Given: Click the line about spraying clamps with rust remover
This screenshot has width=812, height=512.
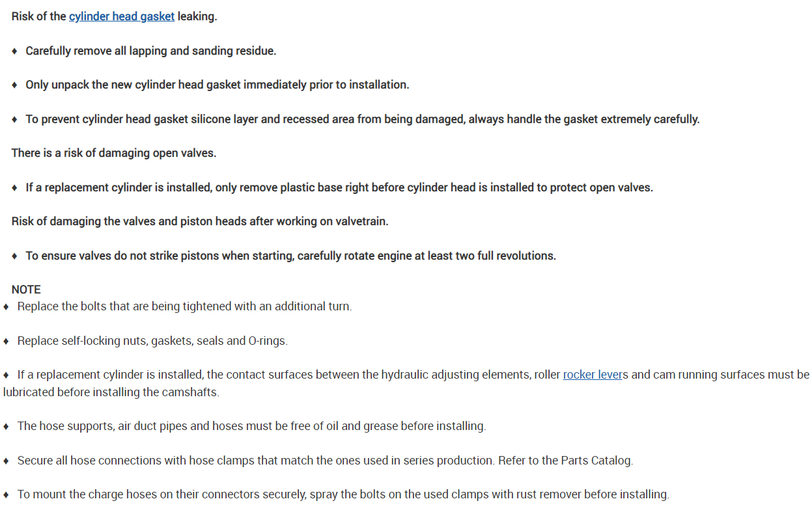Looking at the screenshot, I should (x=343, y=494).
